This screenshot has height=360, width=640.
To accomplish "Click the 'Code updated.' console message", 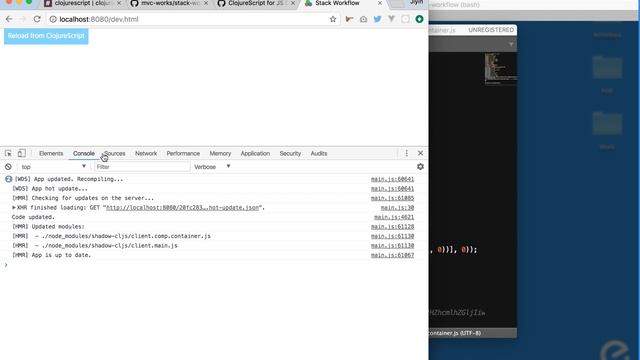I will click(33, 217).
